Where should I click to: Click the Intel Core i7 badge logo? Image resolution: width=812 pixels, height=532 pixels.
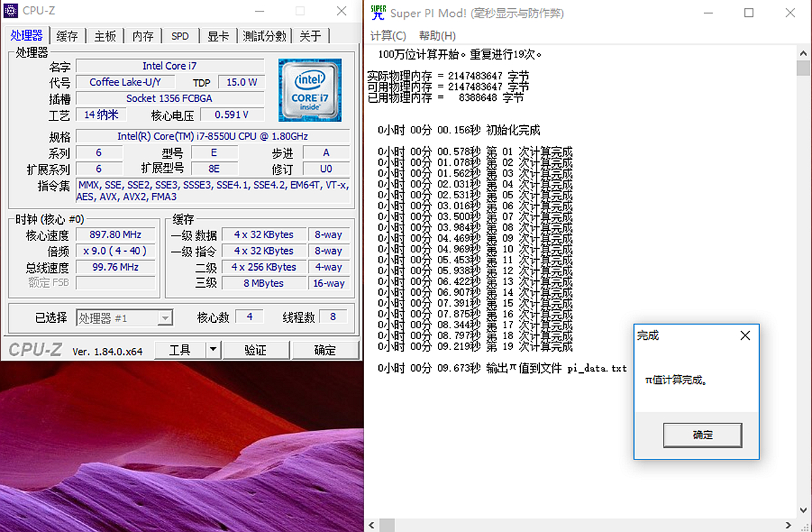pyautogui.click(x=310, y=89)
